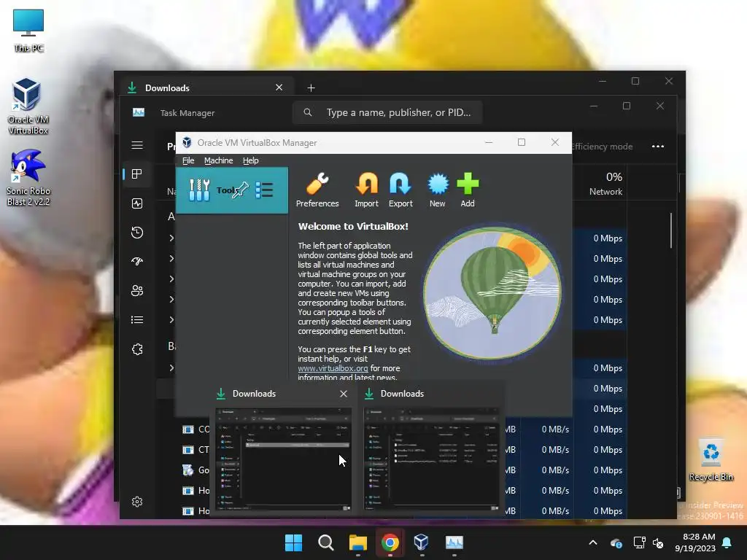Click File Explorer taskbar icon
Image resolution: width=747 pixels, height=560 pixels.
pos(357,542)
